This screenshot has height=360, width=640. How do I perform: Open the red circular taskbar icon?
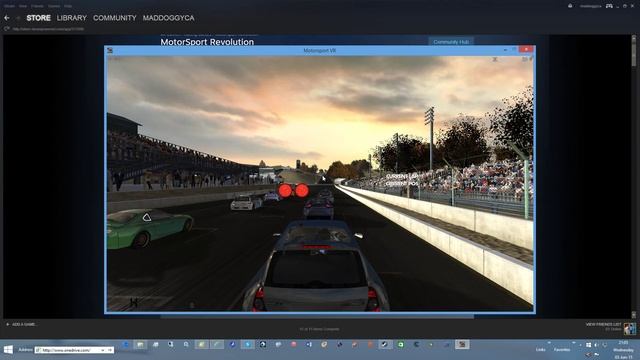[x=293, y=344]
